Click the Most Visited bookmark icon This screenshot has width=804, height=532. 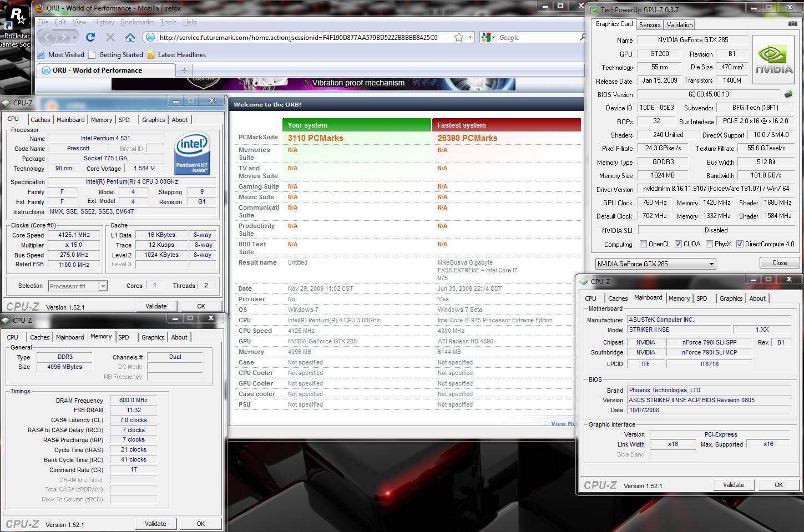click(x=41, y=55)
